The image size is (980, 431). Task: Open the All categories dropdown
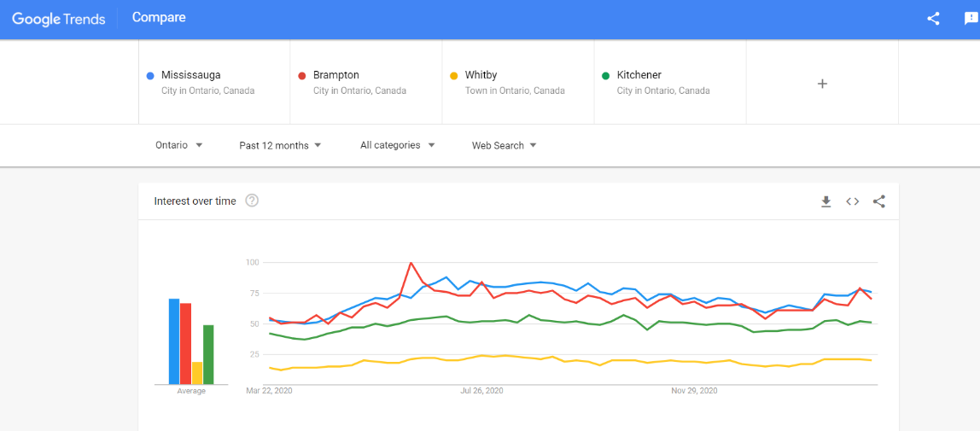(397, 145)
